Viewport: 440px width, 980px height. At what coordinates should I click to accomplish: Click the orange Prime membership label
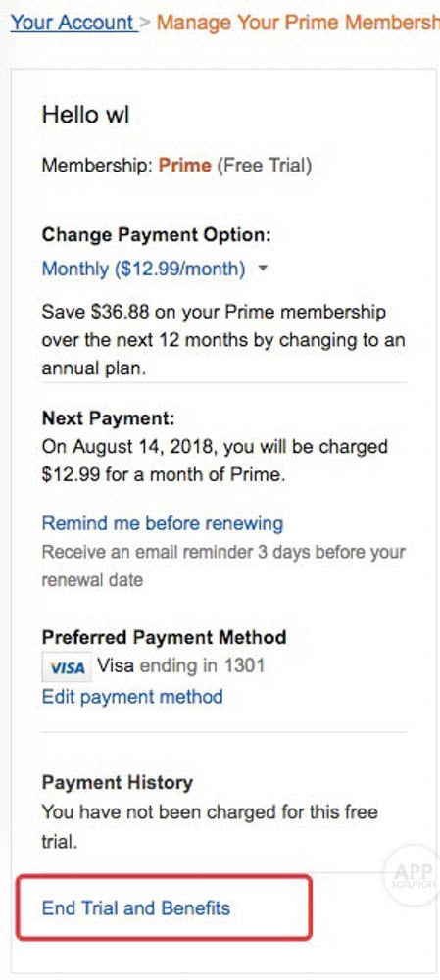[x=185, y=166]
